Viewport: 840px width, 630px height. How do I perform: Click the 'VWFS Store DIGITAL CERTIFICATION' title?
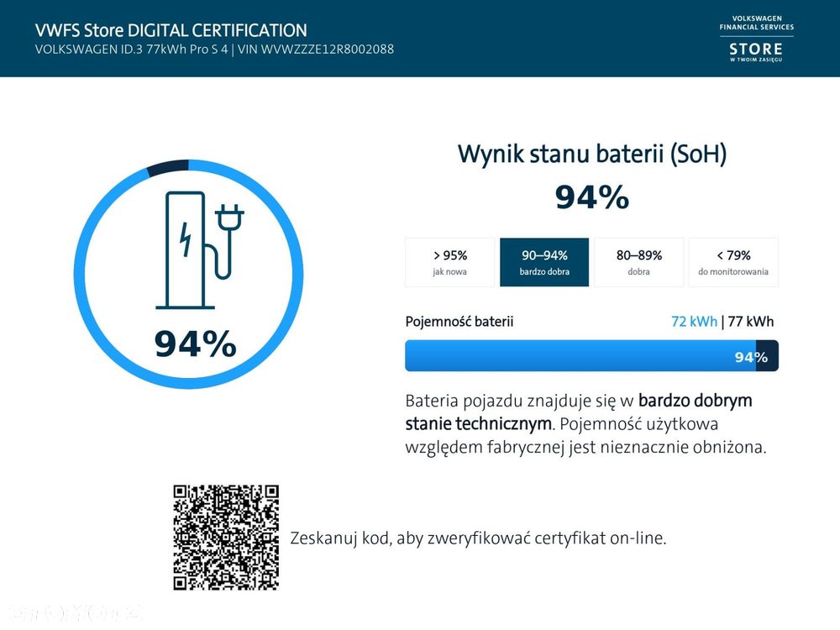click(171, 30)
